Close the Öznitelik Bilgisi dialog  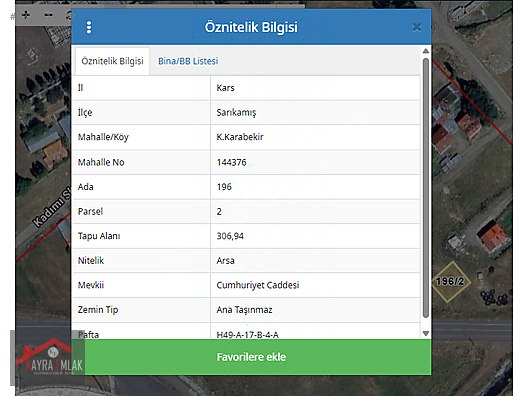click(x=417, y=27)
